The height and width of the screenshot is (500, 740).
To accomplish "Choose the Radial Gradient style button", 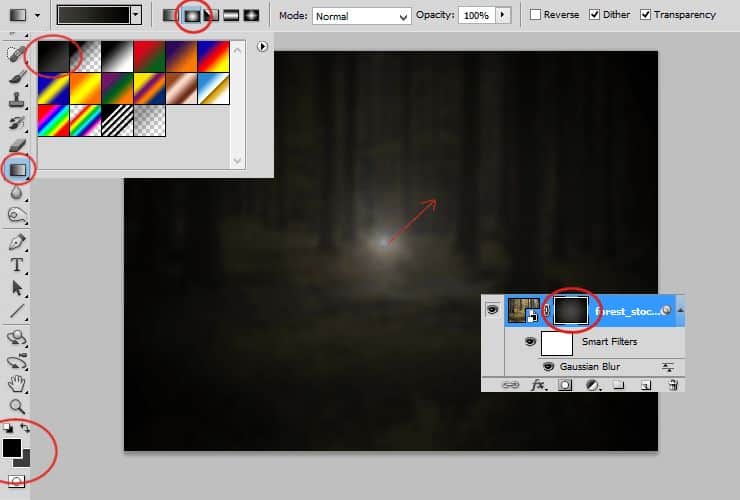I will click(x=192, y=15).
